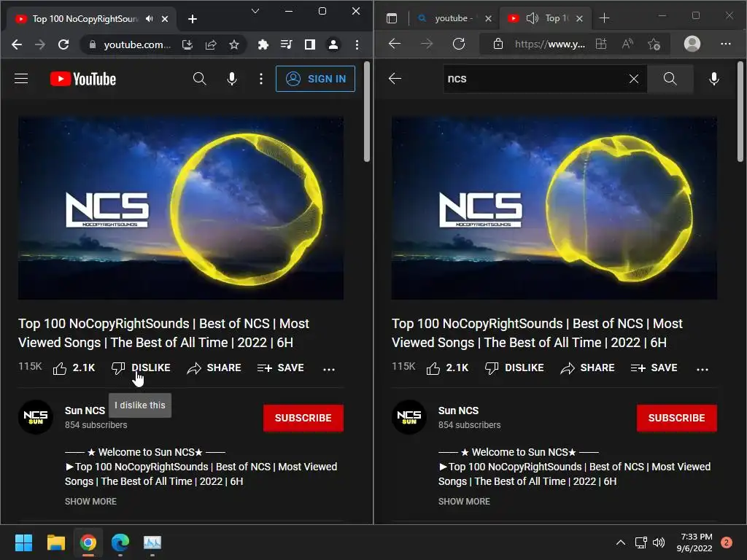Image resolution: width=747 pixels, height=560 pixels.
Task: Like video with thumbs up in Chrome window
Action: (74, 368)
